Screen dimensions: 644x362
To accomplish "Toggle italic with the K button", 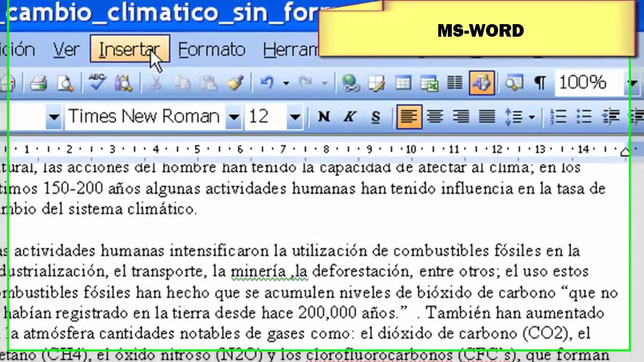I will [350, 117].
